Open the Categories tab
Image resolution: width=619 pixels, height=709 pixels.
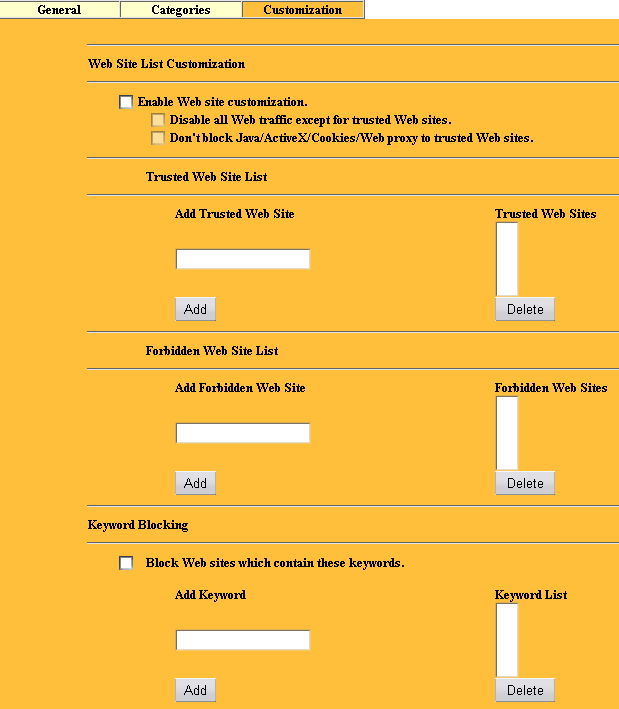[181, 10]
